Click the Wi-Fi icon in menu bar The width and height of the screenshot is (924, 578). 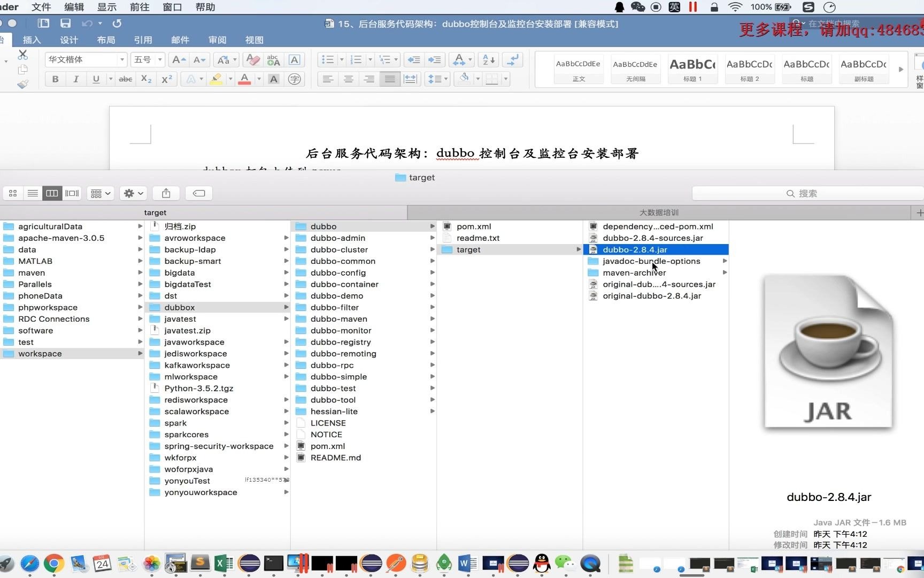coord(735,7)
